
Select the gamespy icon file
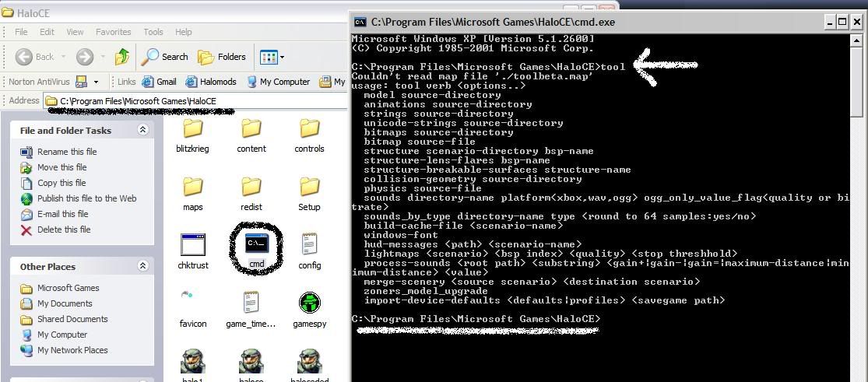point(310,303)
